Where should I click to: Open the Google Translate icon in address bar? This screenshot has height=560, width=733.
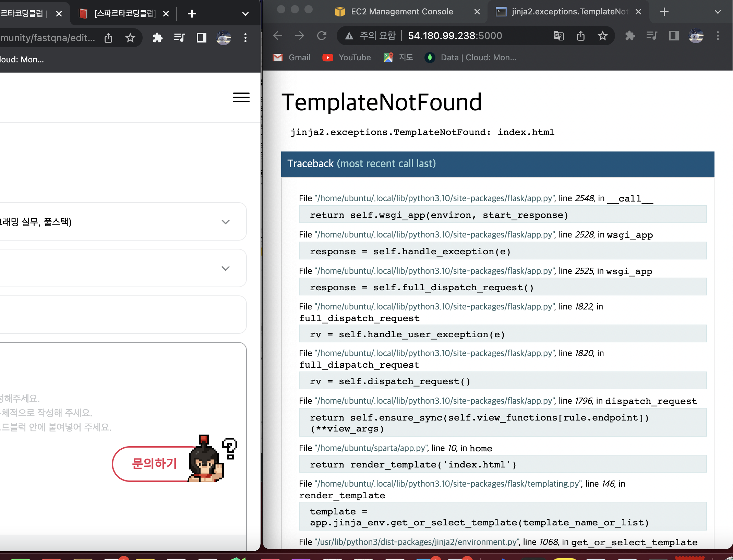tap(559, 36)
